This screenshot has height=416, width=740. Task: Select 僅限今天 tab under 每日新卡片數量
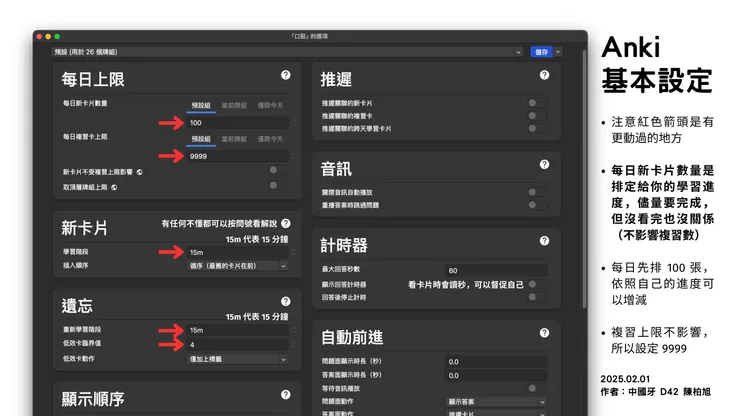pyautogui.click(x=270, y=105)
